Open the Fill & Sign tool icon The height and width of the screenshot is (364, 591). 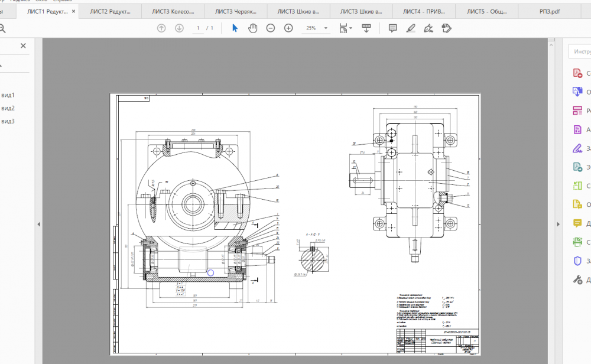pos(577,148)
